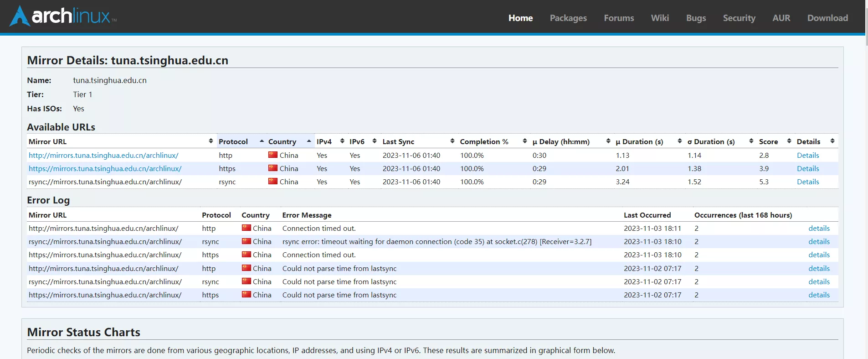Open Details for the rsync mirror row
This screenshot has height=359, width=868.
[x=807, y=182]
